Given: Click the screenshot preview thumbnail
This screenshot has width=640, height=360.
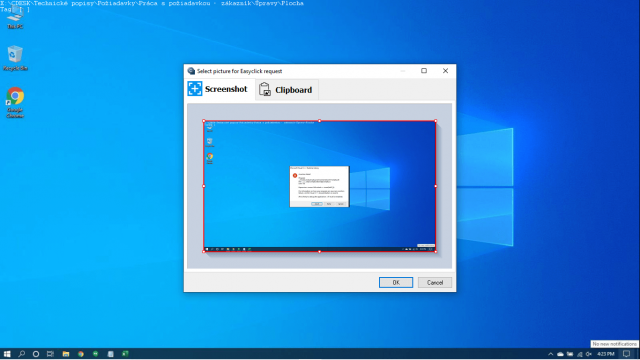Looking at the screenshot, I should tap(320, 186).
